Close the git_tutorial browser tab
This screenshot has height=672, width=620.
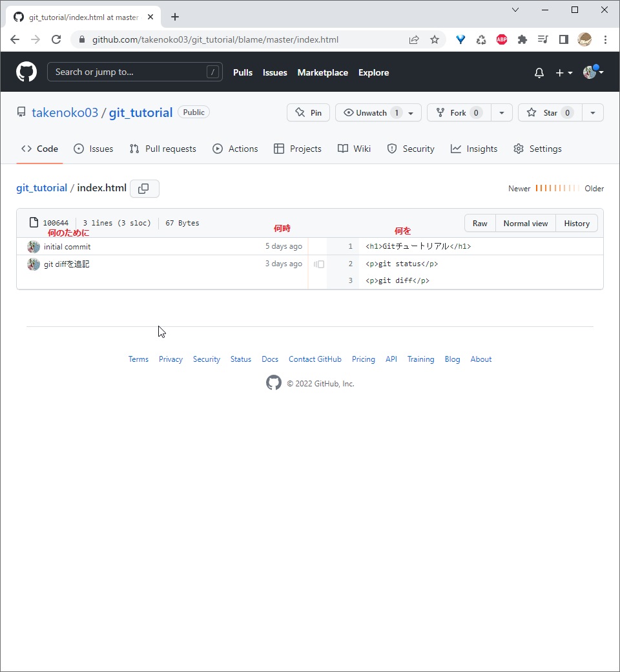(x=150, y=17)
